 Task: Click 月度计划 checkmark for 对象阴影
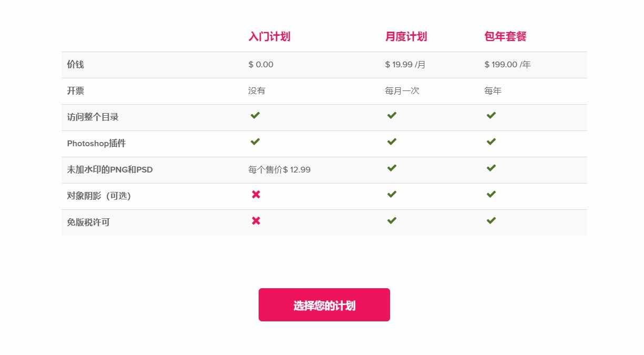coord(392,195)
